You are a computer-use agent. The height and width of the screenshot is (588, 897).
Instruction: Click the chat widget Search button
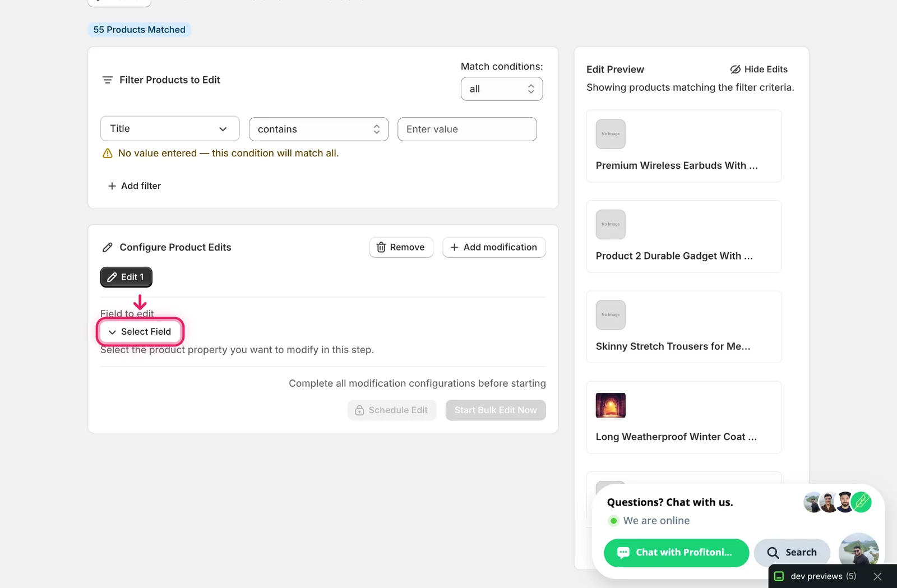point(792,553)
